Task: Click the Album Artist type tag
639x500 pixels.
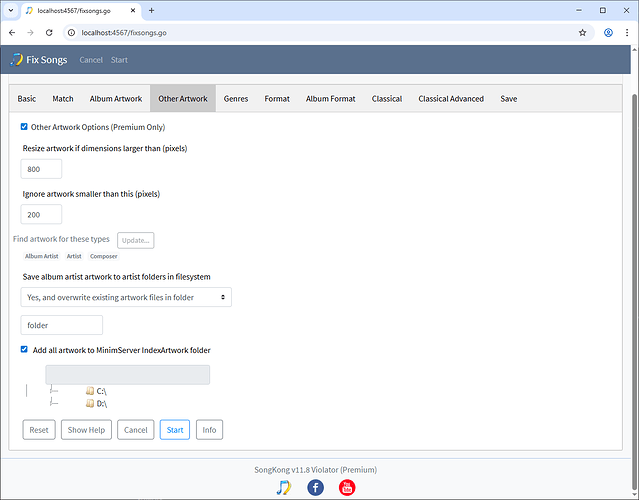Action: pos(42,256)
